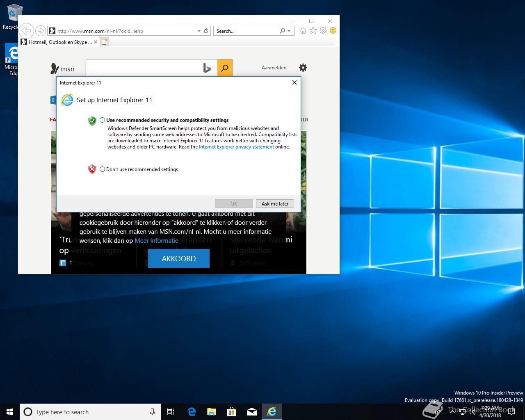
Task: Open Mail app from the taskbar
Action: [x=252, y=412]
